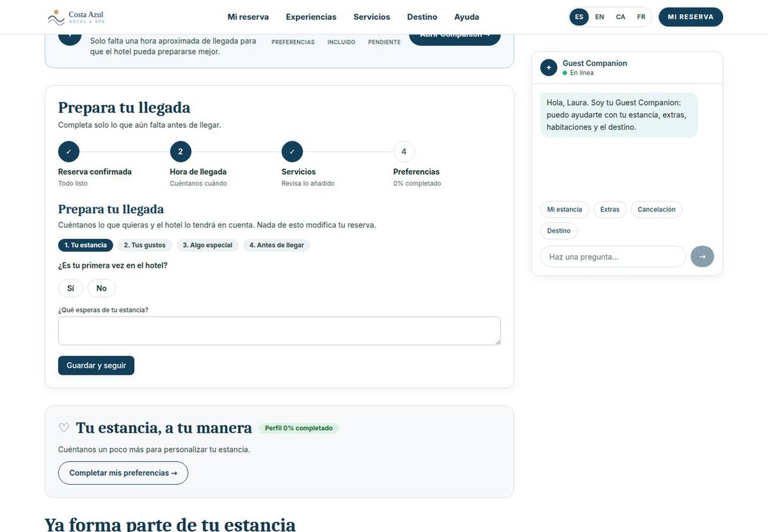Image resolution: width=768 pixels, height=532 pixels.
Task: Click the Servicios step label under the stepper
Action: point(299,172)
